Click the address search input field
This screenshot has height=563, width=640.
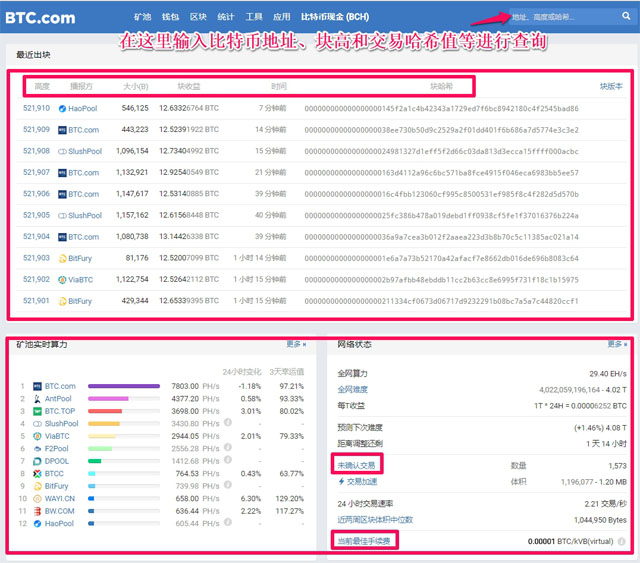click(x=563, y=17)
